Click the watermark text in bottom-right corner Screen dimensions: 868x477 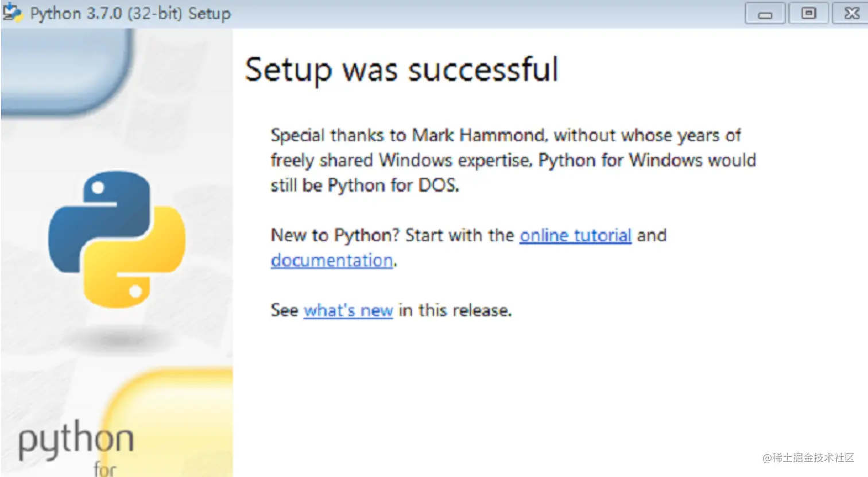[808, 457]
